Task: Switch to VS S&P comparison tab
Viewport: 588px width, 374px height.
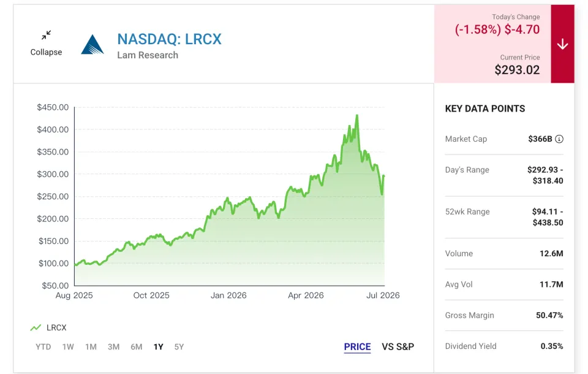Action: tap(398, 346)
